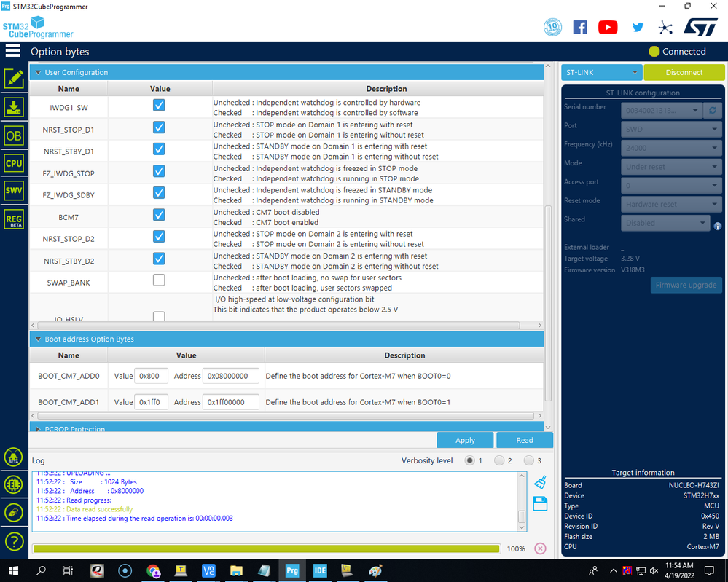Cancel operation with red X circle
This screenshot has width=728, height=582.
click(x=540, y=548)
